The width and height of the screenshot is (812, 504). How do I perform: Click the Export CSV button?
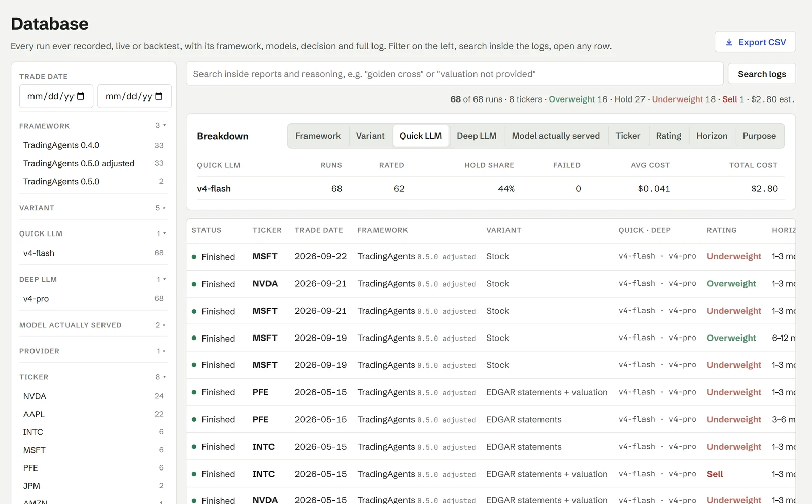(755, 42)
